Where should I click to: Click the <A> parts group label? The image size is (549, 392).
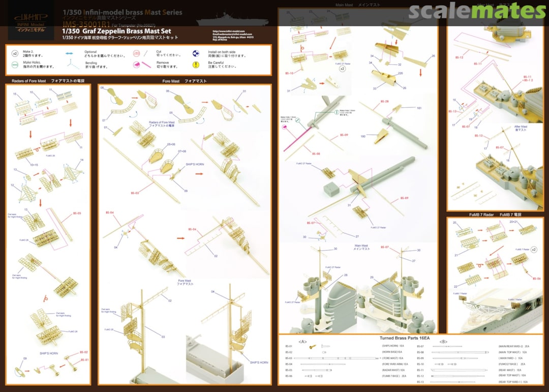(302, 341)
